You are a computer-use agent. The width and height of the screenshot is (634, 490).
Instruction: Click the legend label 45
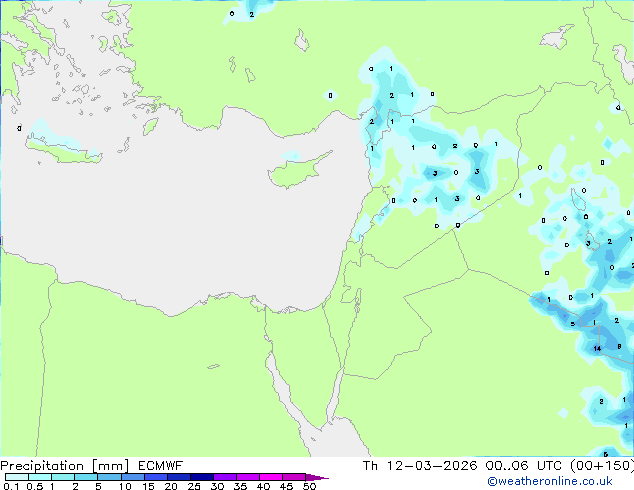286,486
